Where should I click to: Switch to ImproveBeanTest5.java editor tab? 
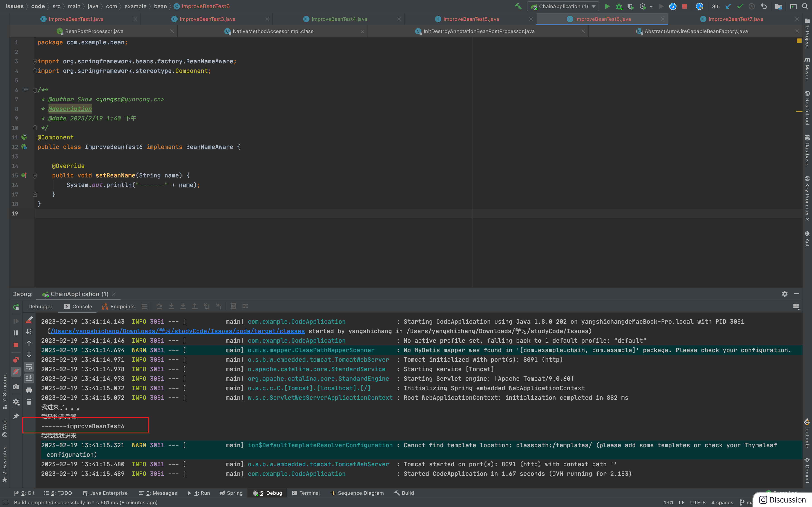pyautogui.click(x=471, y=19)
